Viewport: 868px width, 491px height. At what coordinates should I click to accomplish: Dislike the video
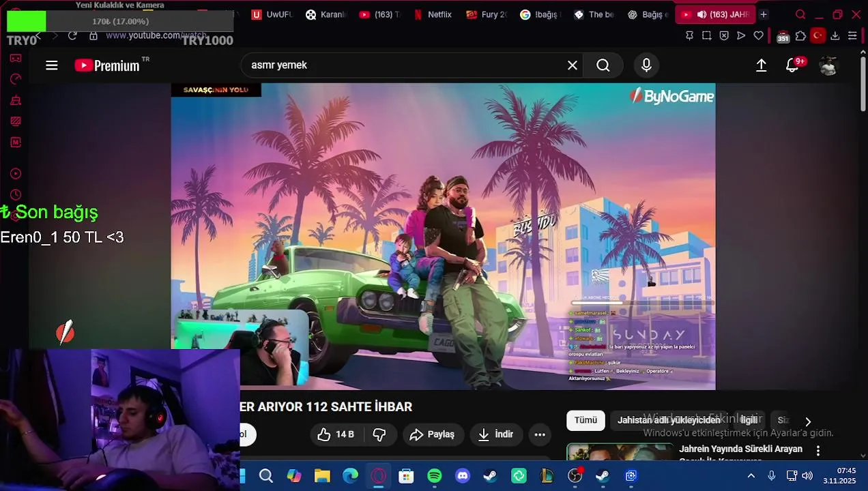(379, 434)
